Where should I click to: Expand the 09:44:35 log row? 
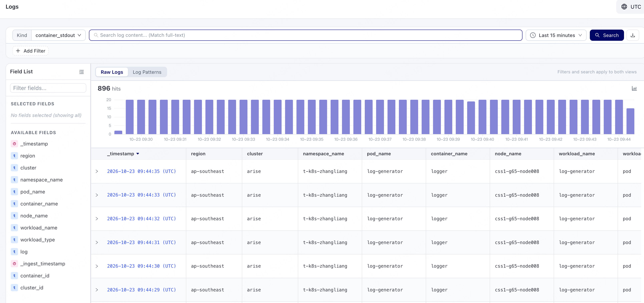pyautogui.click(x=97, y=171)
